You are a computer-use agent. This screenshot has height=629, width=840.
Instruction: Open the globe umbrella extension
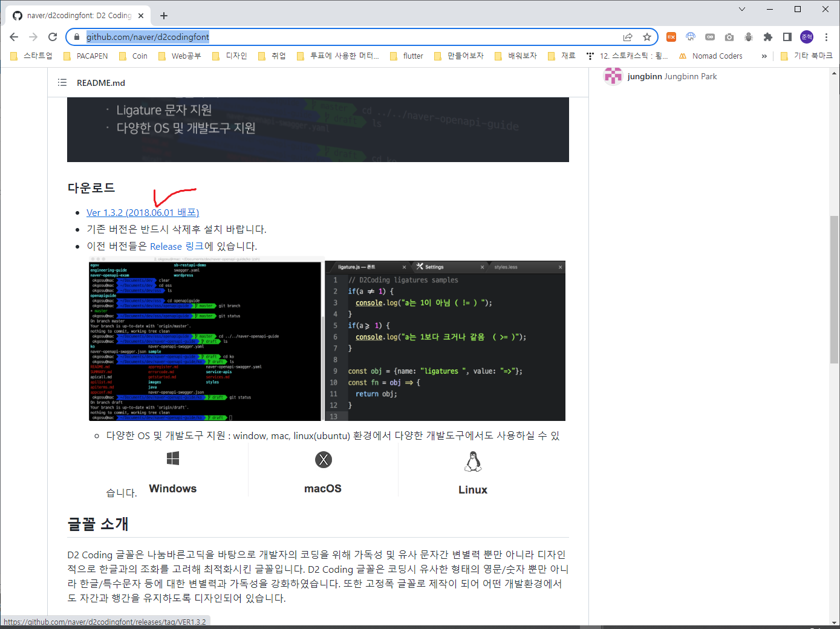pyautogui.click(x=691, y=37)
